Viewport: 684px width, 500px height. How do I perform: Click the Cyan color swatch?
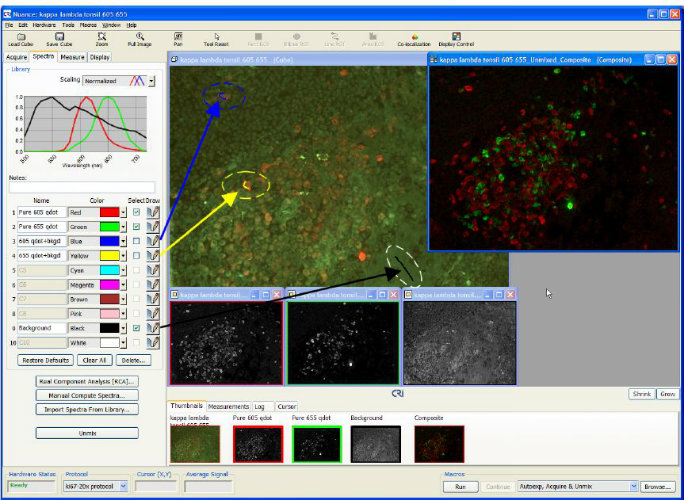tap(109, 271)
